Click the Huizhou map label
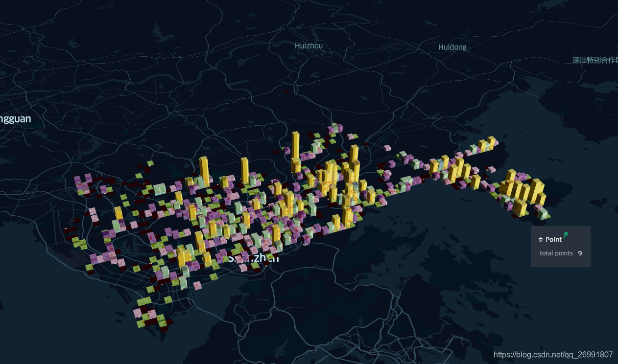Viewport: 618px width, 364px height. click(x=309, y=45)
